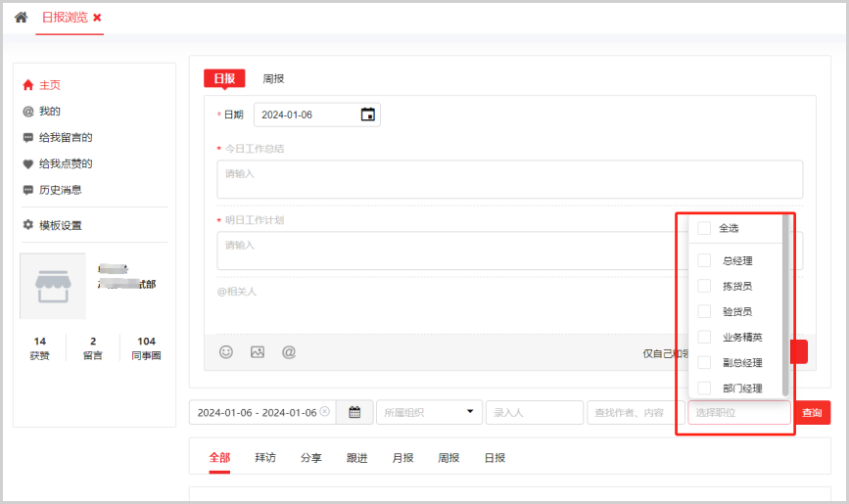Click the 今日工作总结 text area

(509, 179)
